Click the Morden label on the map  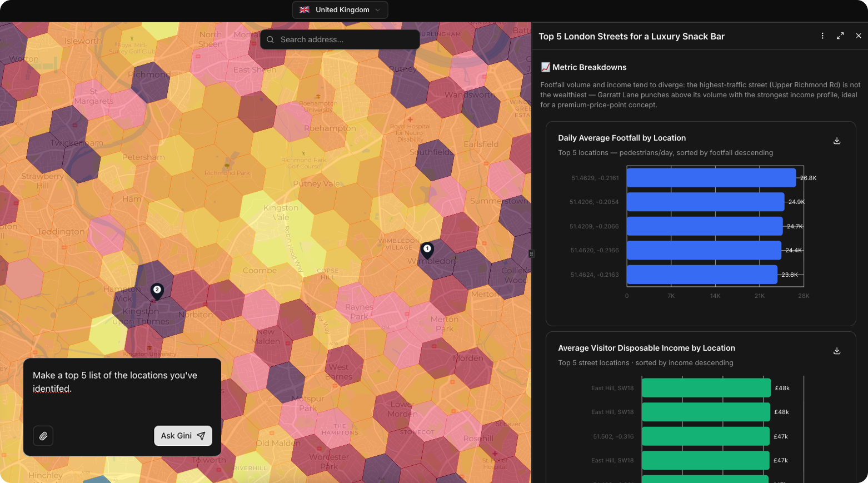tap(468, 358)
